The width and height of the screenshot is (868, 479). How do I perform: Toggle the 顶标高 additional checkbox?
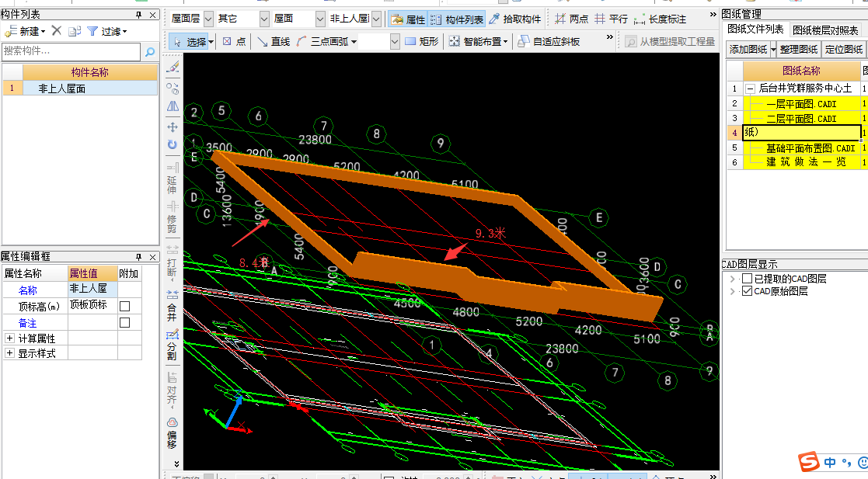click(125, 306)
